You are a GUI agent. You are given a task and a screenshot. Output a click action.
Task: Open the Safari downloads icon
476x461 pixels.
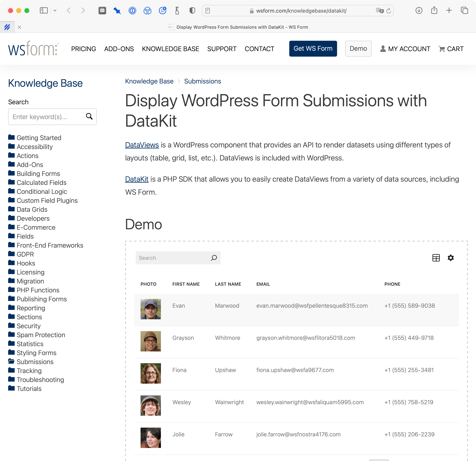[x=419, y=10]
